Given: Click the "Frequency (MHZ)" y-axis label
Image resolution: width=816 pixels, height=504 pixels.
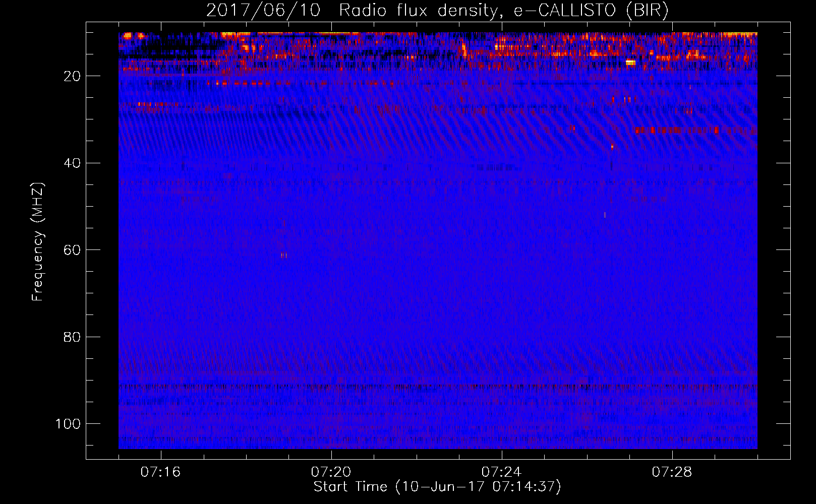Looking at the screenshot, I should point(38,241).
